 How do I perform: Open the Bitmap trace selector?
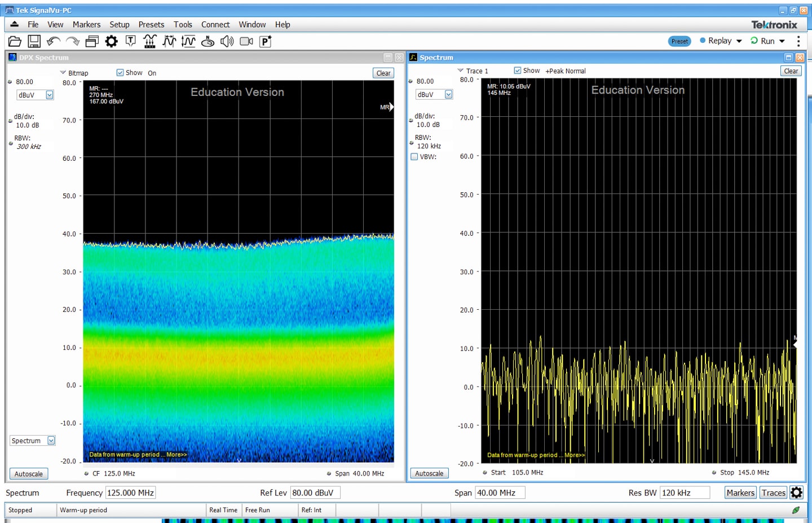pyautogui.click(x=74, y=73)
